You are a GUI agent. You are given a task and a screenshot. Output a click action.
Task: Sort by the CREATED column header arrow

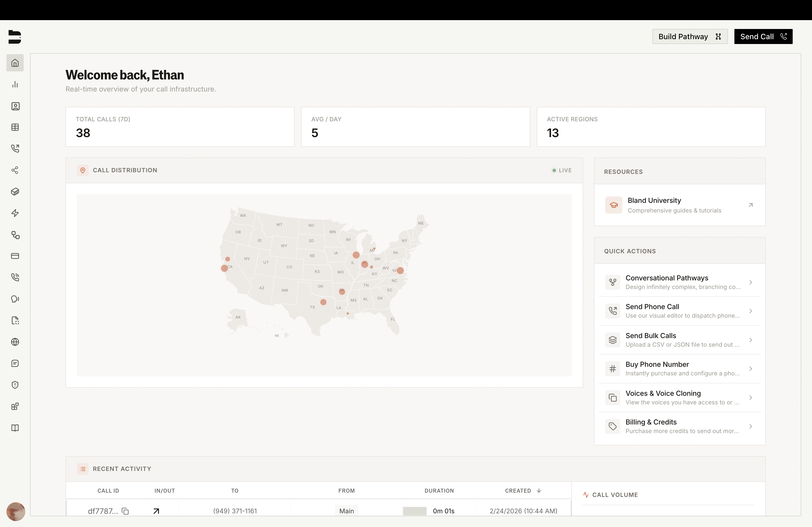point(539,491)
